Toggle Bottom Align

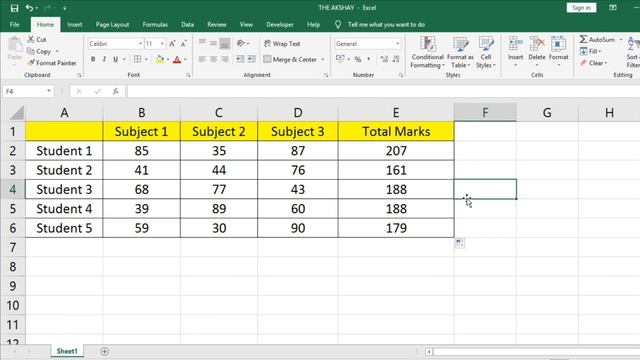click(224, 43)
